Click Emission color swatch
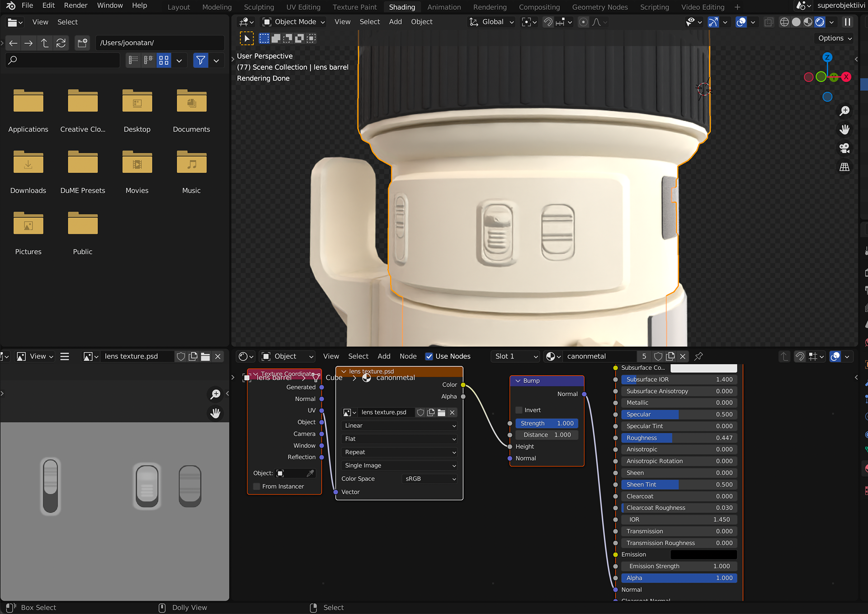 [703, 554]
